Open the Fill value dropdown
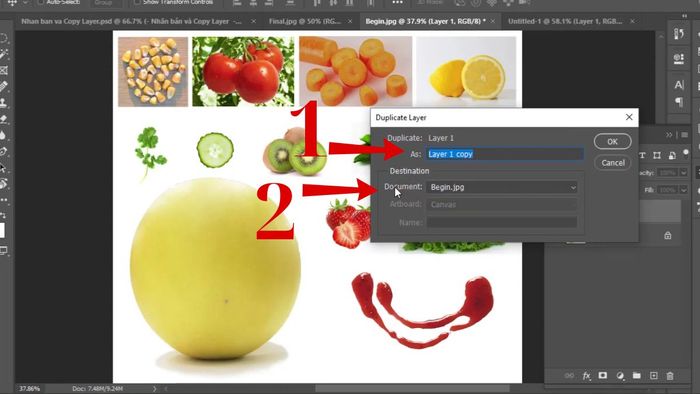 point(683,190)
